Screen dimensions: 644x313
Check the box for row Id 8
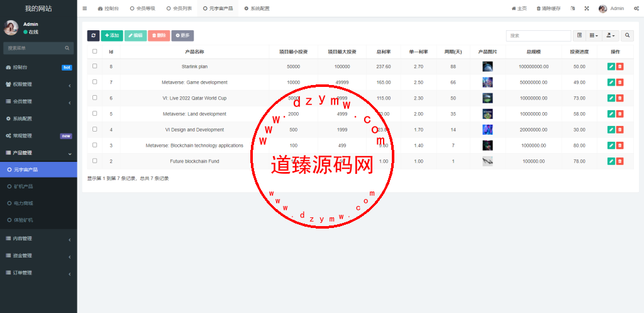(95, 65)
